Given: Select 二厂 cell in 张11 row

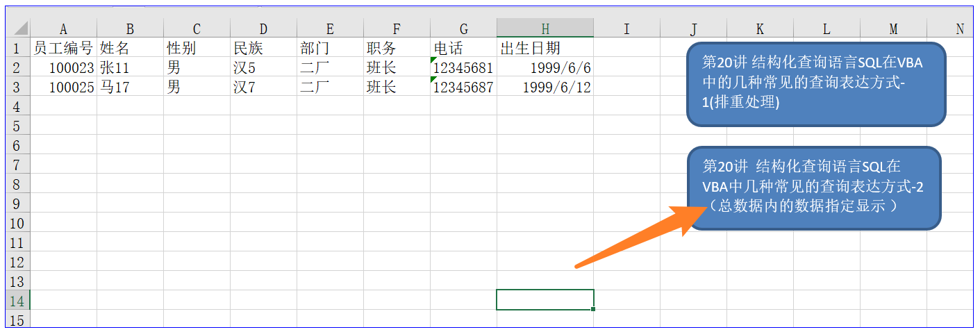Looking at the screenshot, I should [x=330, y=67].
